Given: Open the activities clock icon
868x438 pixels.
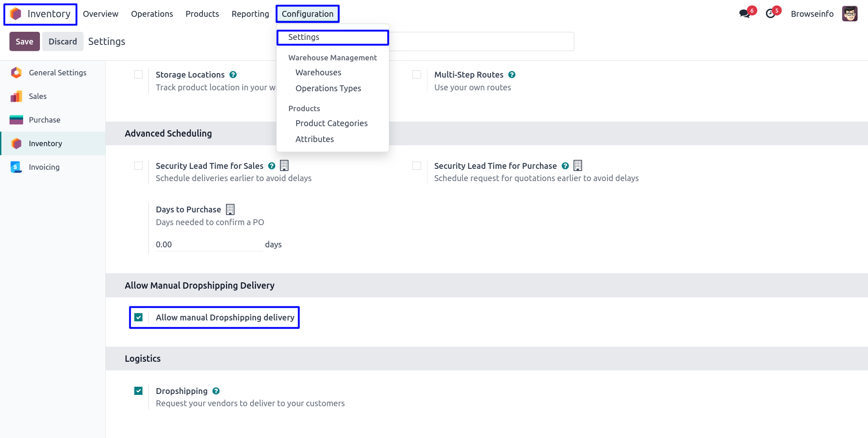Looking at the screenshot, I should pyautogui.click(x=770, y=14).
